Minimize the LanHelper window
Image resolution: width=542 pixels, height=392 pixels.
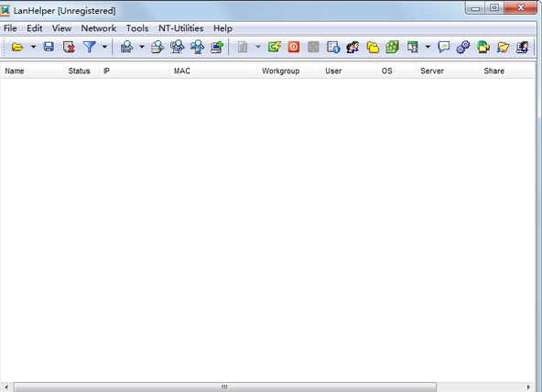[476, 7]
